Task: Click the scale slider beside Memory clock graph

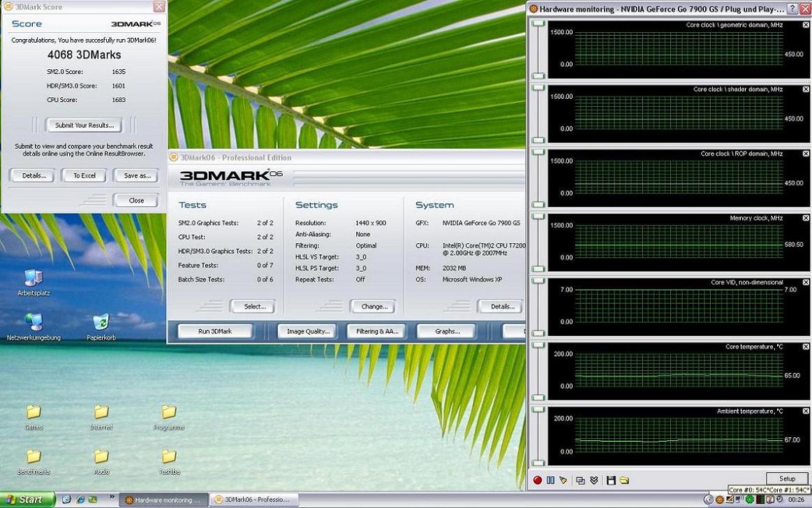Action: (x=538, y=242)
